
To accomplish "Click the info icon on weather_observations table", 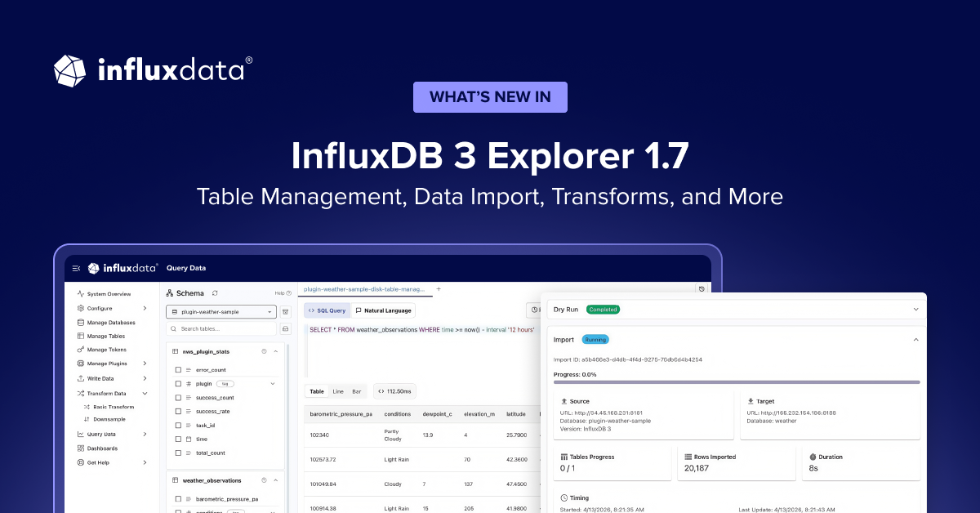I will (x=264, y=480).
